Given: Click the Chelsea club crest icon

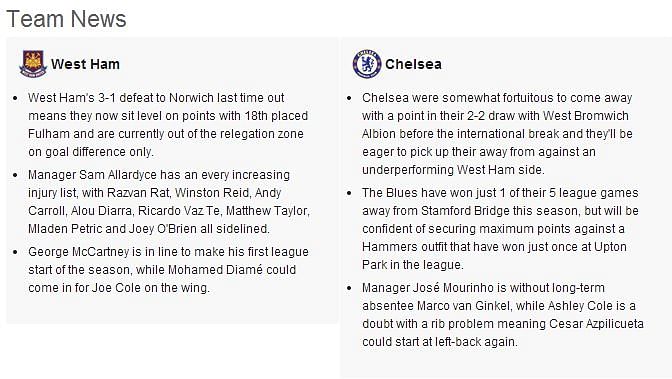Looking at the screenshot, I should click(367, 64).
